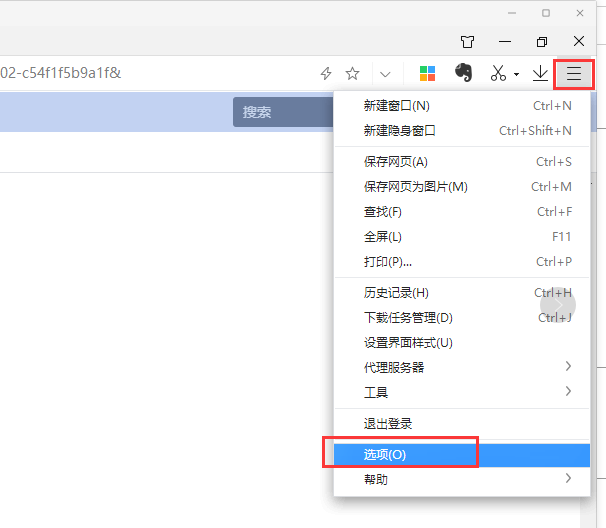
Task: Expand the 工具 submenu
Action: click(x=462, y=392)
